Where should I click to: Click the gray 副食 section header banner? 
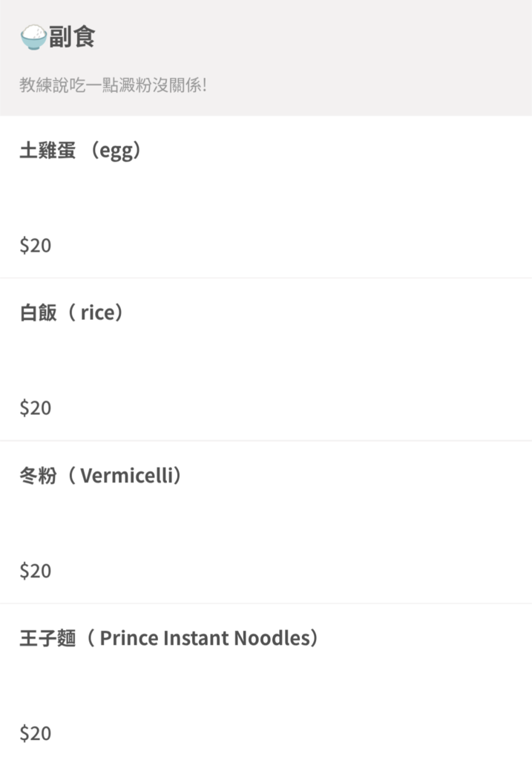tap(266, 58)
